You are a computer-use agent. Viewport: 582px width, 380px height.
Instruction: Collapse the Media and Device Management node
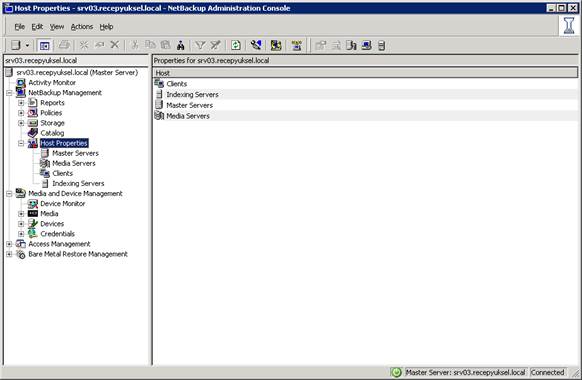point(9,193)
